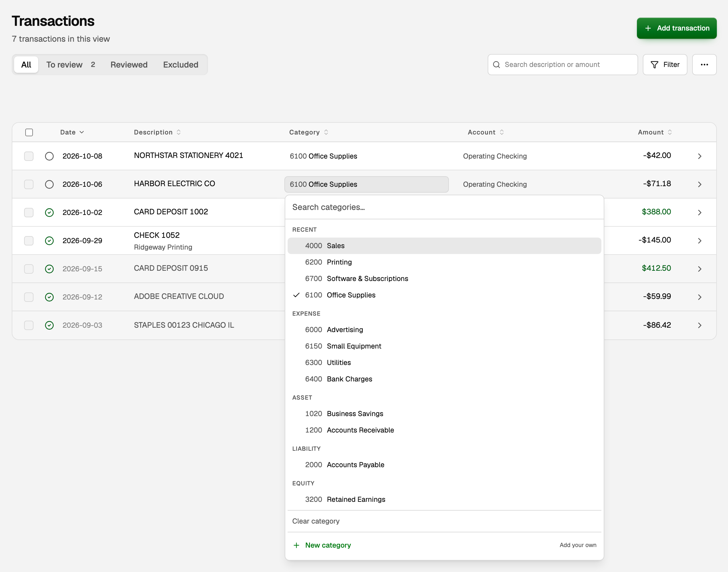Check the CARD DEPOSIT 1002 row checkbox
Screen dimensions: 728x572
(29, 212)
